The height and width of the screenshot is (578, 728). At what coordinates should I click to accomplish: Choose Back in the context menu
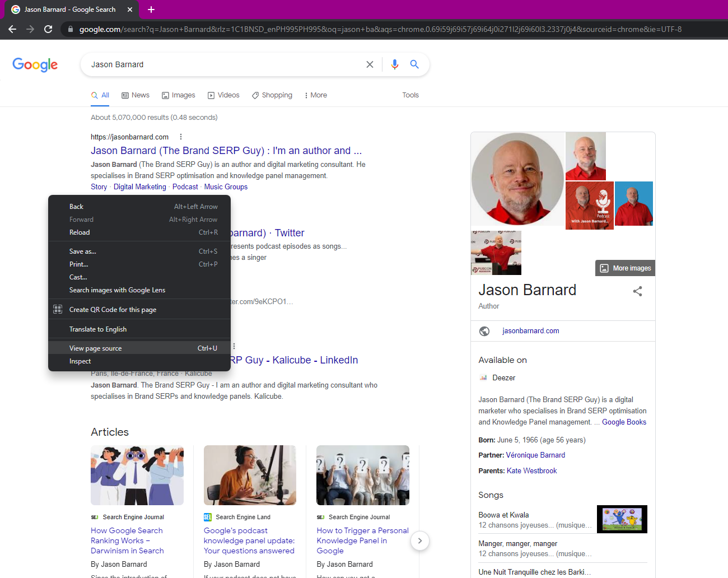[139, 207]
